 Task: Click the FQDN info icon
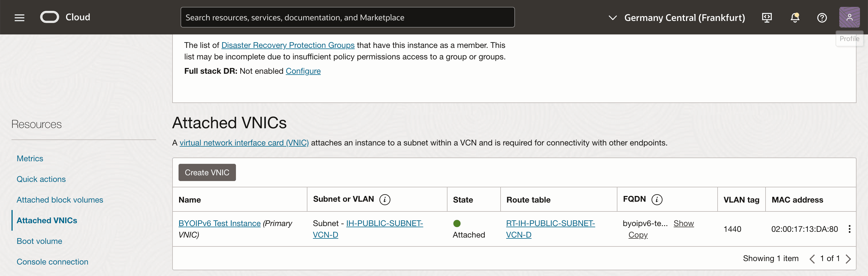pos(656,199)
